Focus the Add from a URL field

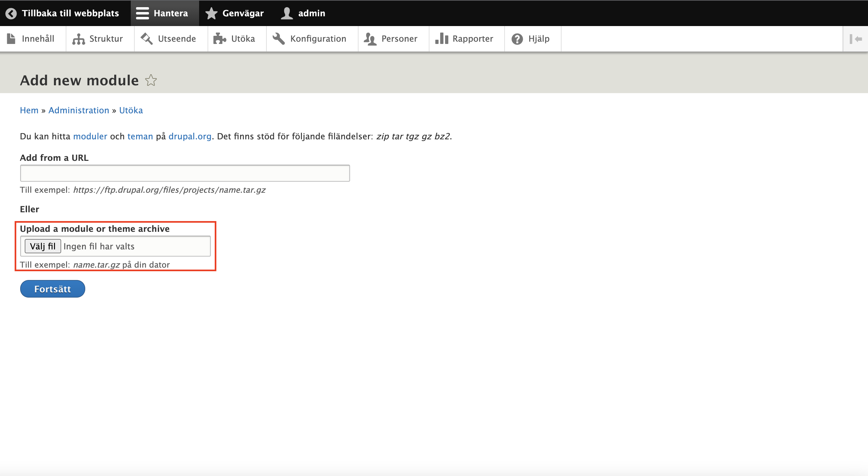coord(185,173)
